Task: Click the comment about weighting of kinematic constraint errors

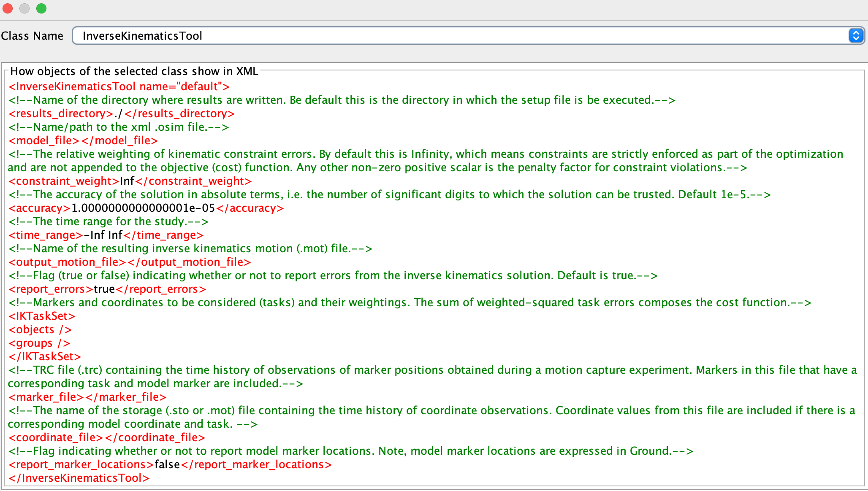Action: pos(426,161)
